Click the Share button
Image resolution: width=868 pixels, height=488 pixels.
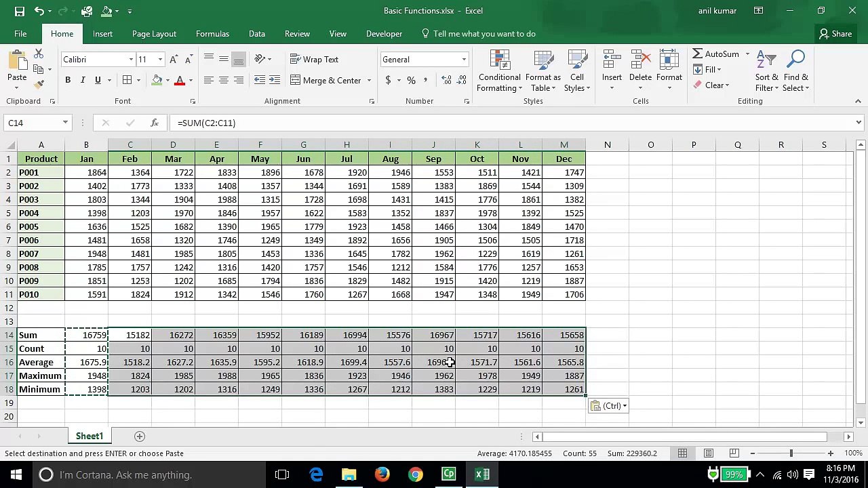point(835,34)
